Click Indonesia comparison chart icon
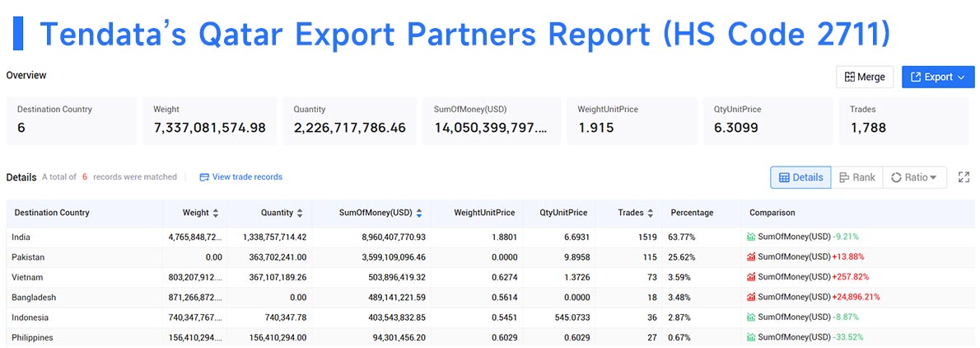This screenshot has height=348, width=980. 750,317
